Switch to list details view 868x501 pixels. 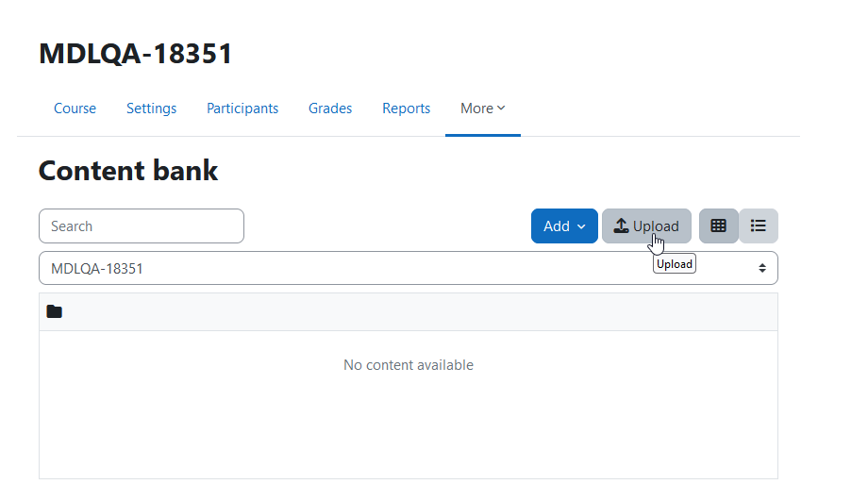pyautogui.click(x=759, y=225)
